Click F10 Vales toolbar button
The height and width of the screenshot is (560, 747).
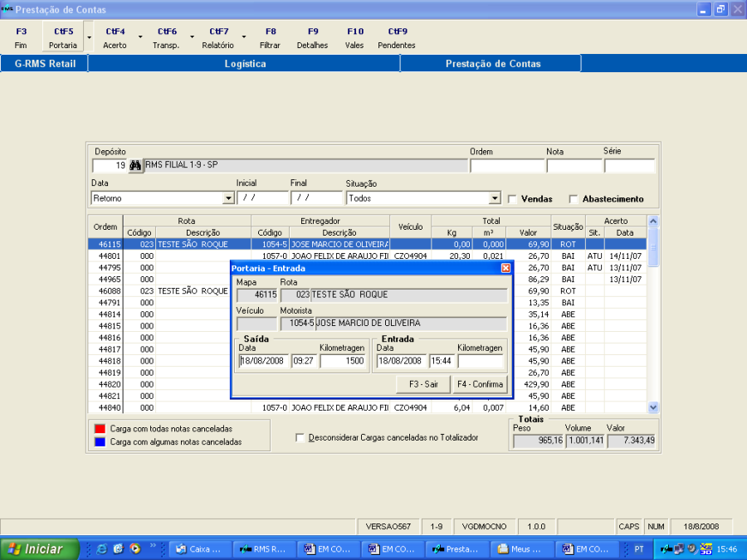[x=354, y=37]
